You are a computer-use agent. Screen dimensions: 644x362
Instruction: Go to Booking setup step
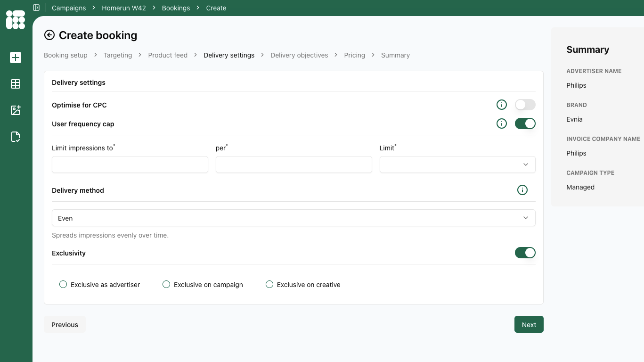tap(65, 55)
